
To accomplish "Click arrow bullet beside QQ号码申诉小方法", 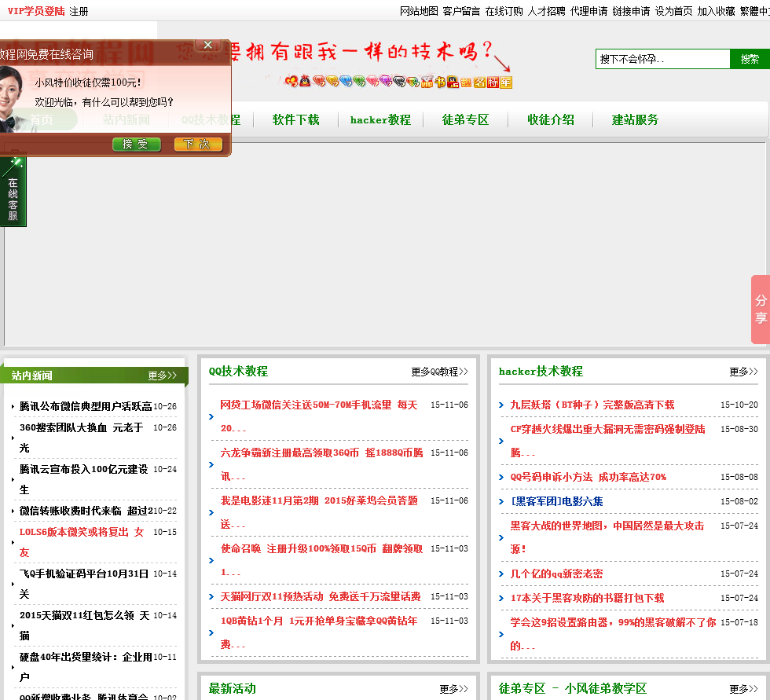I will click(x=501, y=477).
